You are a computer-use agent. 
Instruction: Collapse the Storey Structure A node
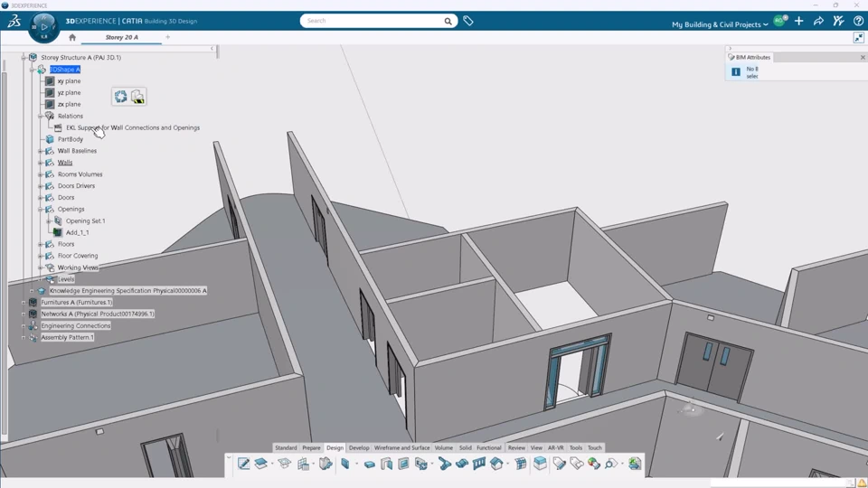point(24,58)
